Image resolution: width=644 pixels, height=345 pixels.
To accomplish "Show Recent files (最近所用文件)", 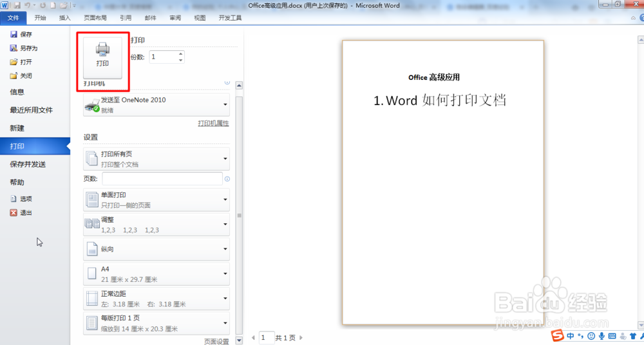I will pos(31,110).
